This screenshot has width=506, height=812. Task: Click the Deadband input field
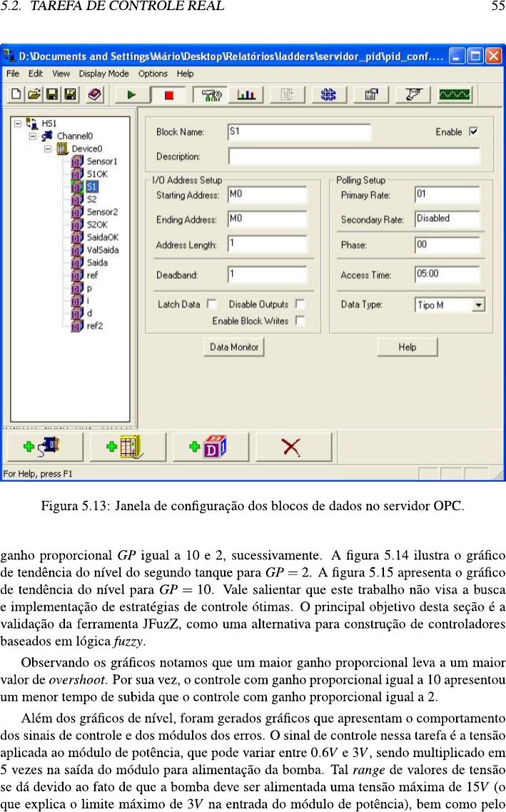[x=267, y=275]
